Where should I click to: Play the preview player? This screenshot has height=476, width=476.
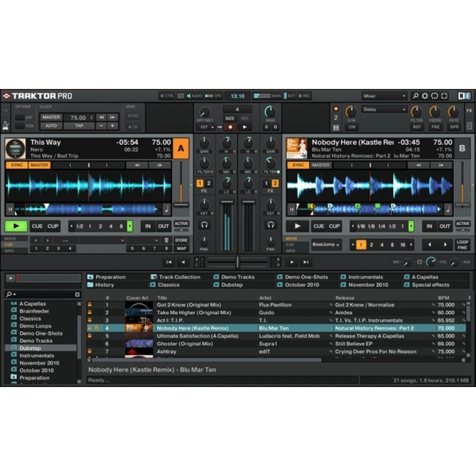coord(11,278)
